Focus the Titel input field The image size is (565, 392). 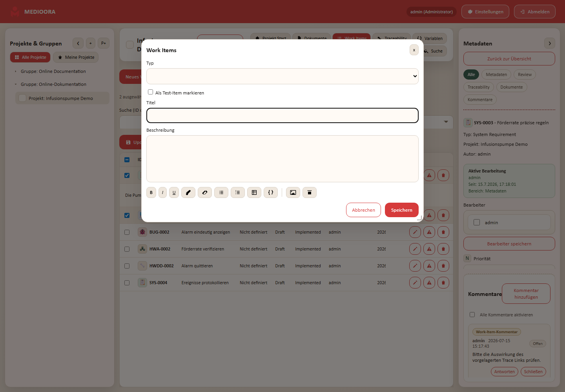pyautogui.click(x=282, y=115)
